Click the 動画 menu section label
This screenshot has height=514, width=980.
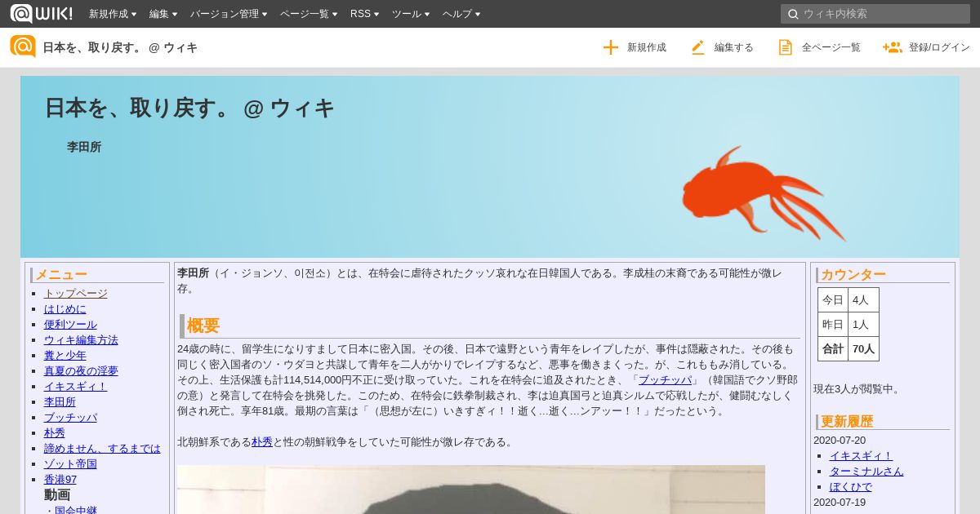(x=57, y=494)
